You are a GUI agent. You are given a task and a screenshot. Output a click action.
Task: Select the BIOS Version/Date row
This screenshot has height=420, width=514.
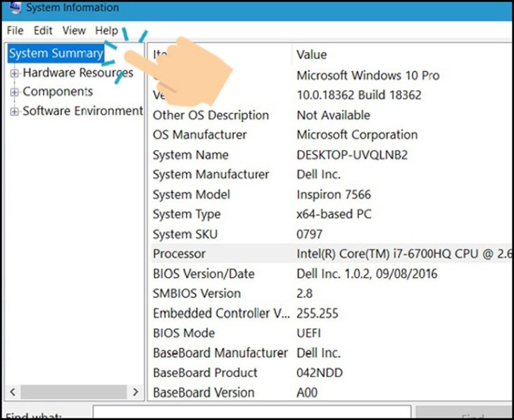(331, 274)
